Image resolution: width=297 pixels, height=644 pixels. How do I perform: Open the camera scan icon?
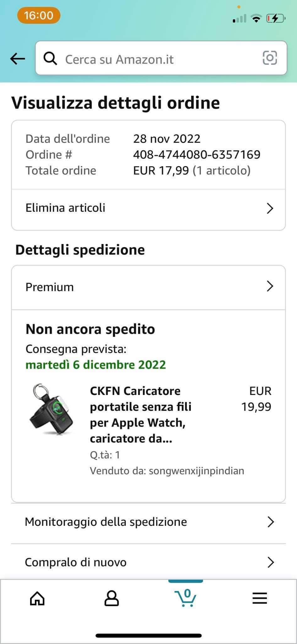click(269, 58)
